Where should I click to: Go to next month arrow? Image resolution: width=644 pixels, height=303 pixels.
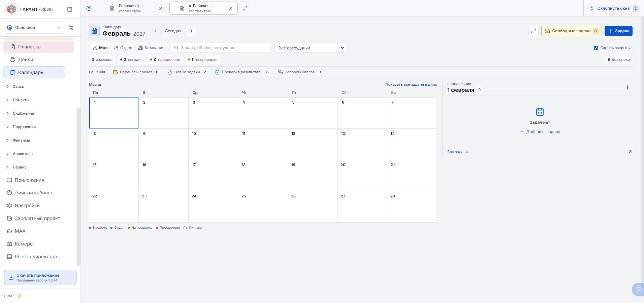point(191,31)
